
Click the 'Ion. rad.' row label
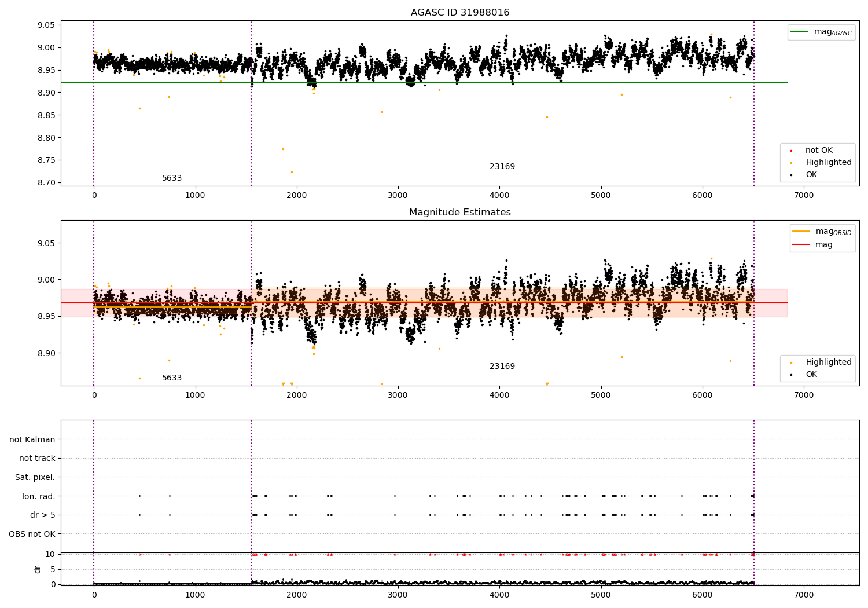pyautogui.click(x=39, y=496)
